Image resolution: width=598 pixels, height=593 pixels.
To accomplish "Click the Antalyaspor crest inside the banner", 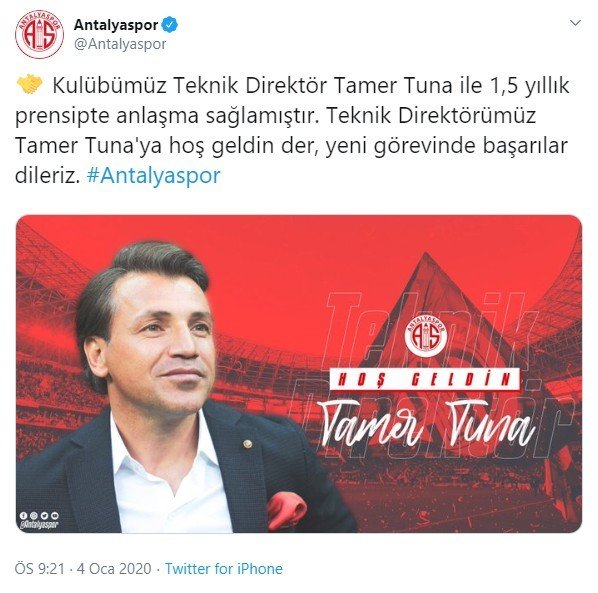I will coord(426,336).
